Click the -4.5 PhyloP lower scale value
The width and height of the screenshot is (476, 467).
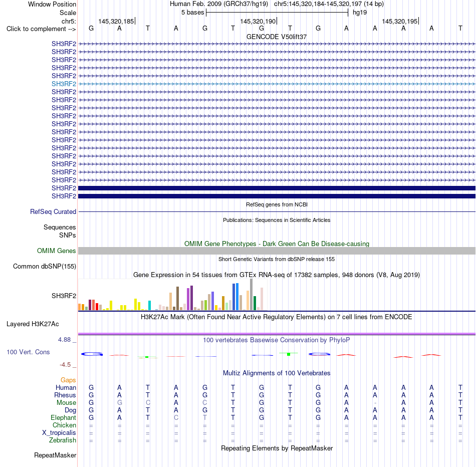point(65,365)
